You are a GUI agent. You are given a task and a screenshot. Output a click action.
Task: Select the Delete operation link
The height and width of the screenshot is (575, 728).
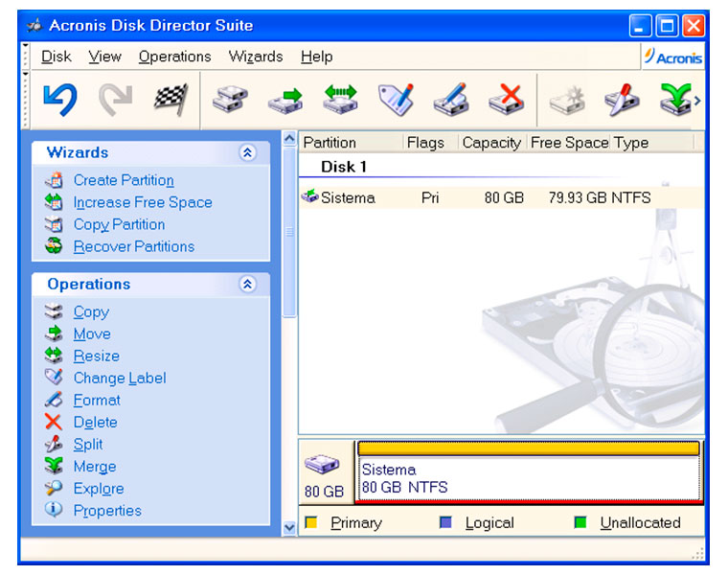coord(95,423)
